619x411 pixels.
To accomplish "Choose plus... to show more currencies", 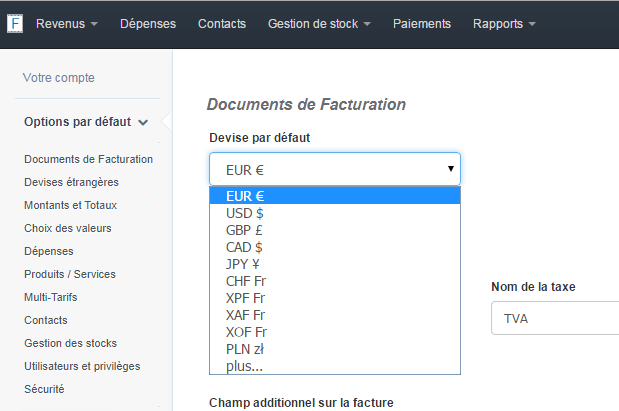I will pos(335,366).
